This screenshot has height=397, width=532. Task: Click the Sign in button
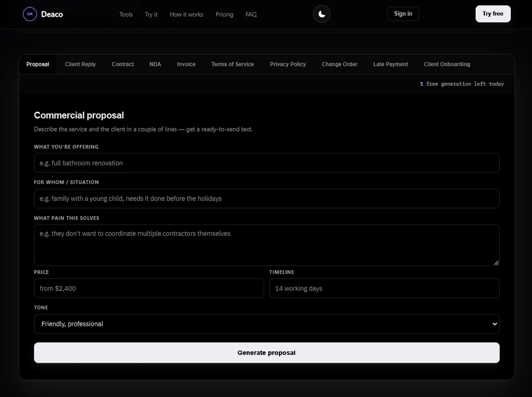pyautogui.click(x=403, y=14)
